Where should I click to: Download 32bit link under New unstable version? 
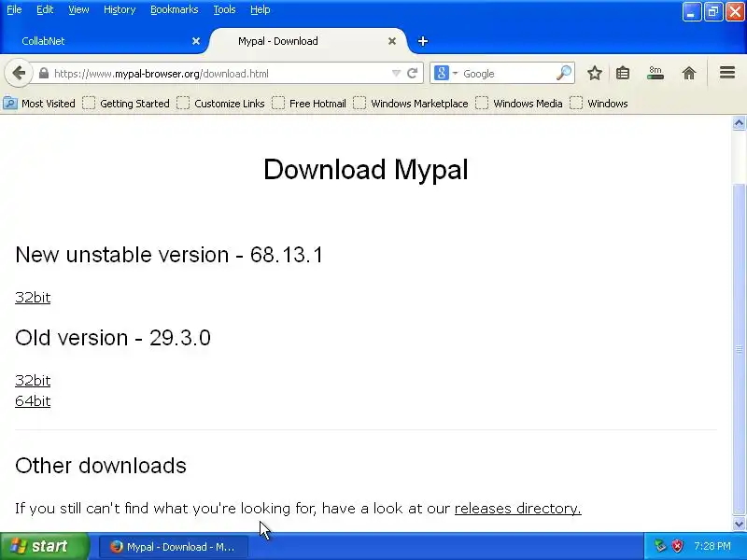pos(33,297)
